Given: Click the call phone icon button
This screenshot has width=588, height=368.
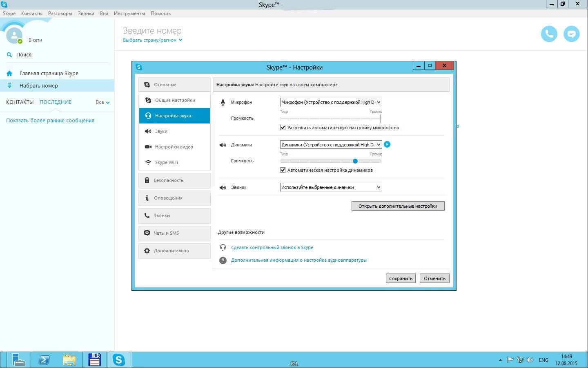Looking at the screenshot, I should pyautogui.click(x=549, y=34).
